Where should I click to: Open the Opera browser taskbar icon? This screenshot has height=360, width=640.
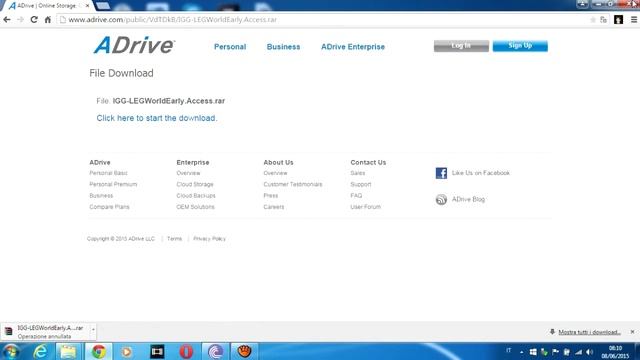pos(186,351)
